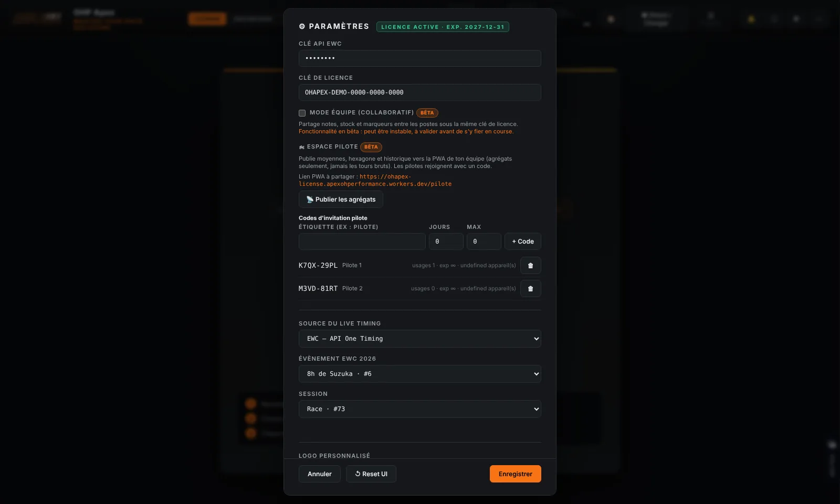Image resolution: width=840 pixels, height=504 pixels.
Task: Open the PWA pilote link
Action: click(375, 181)
